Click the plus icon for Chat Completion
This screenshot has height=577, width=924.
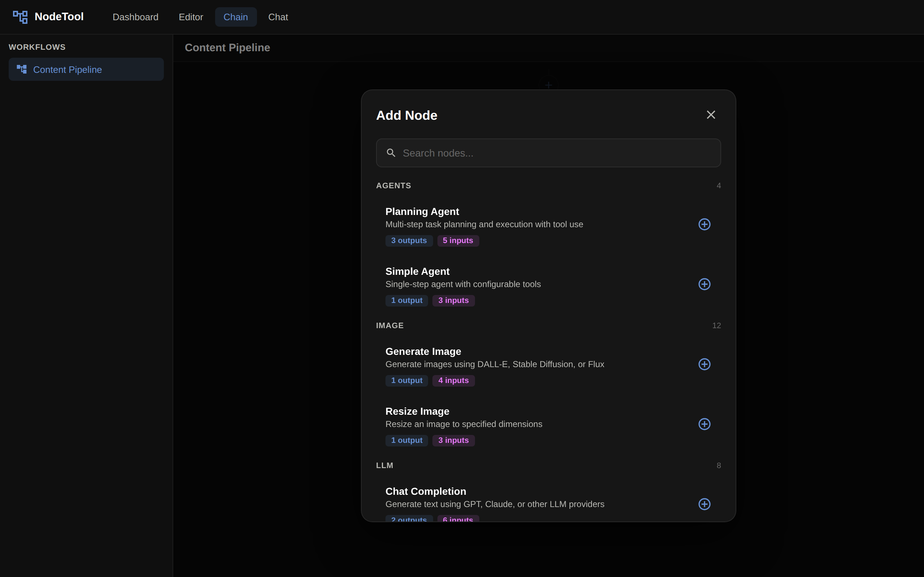[x=704, y=504]
